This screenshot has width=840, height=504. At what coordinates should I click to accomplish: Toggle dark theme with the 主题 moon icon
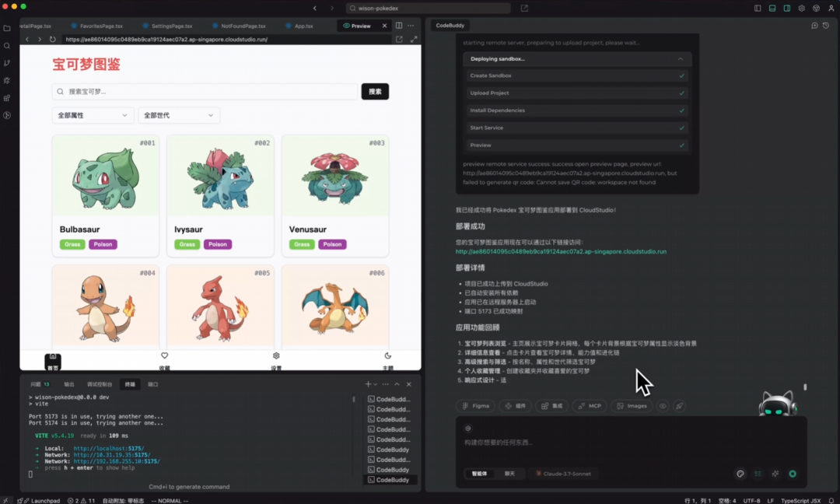pos(387,355)
